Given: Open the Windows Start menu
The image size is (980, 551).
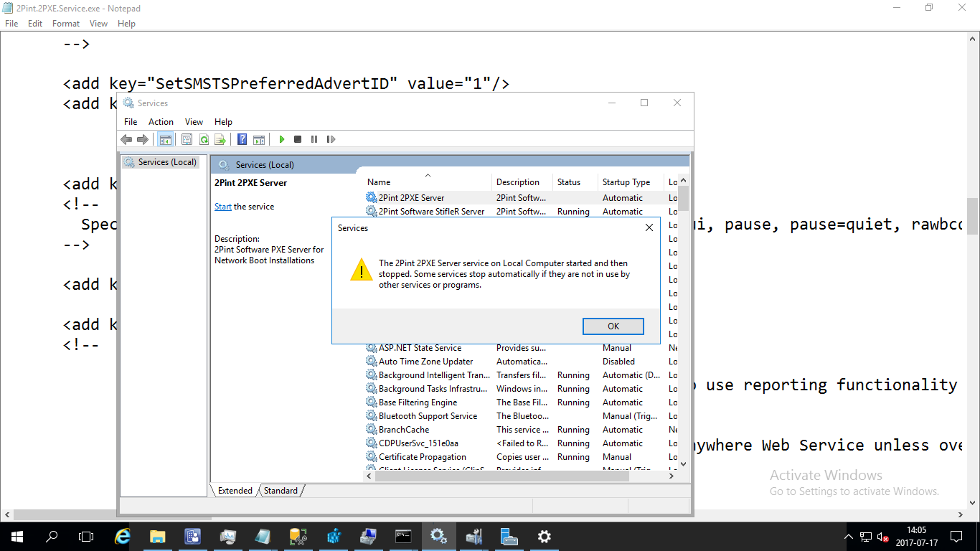Looking at the screenshot, I should click(17, 536).
